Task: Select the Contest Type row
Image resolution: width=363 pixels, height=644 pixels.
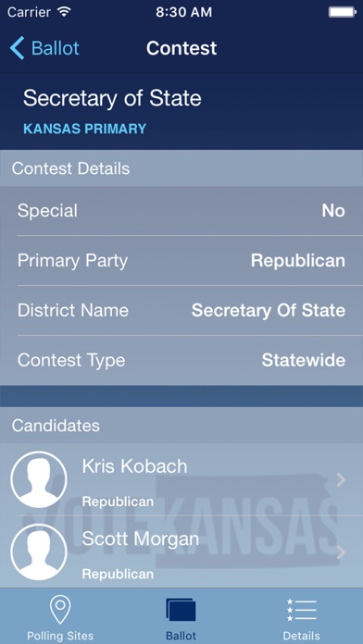Action: pos(181,360)
